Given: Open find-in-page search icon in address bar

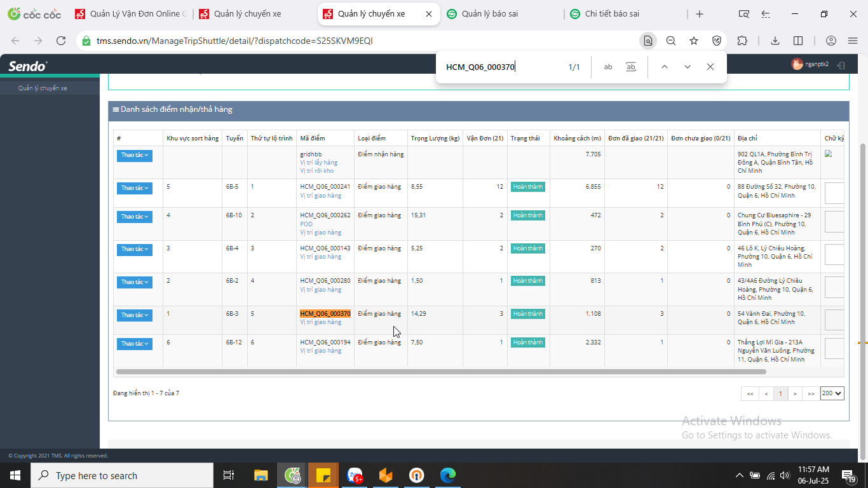Looking at the screenshot, I should pos(648,41).
